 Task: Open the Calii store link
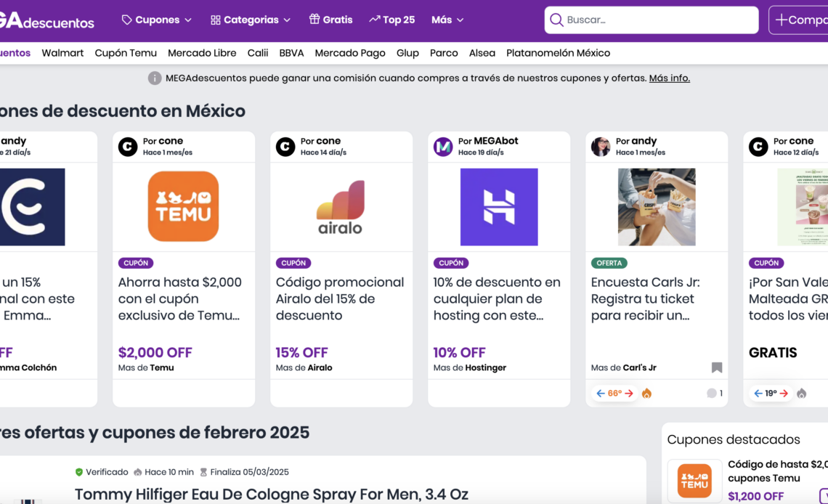point(258,53)
